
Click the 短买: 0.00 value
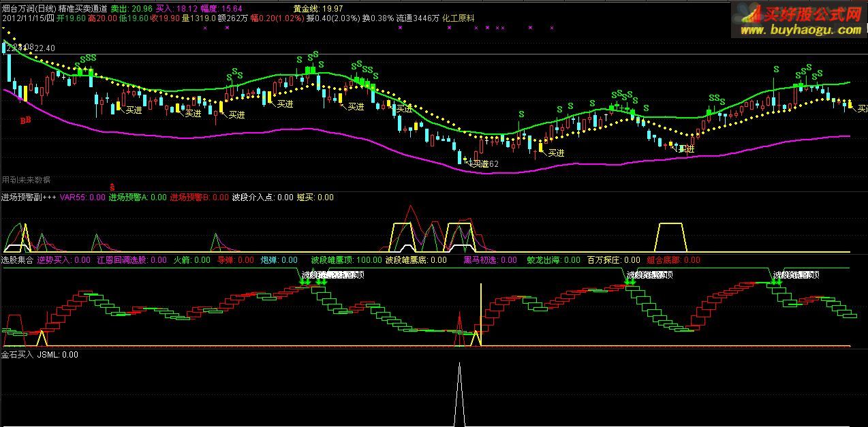tap(315, 197)
